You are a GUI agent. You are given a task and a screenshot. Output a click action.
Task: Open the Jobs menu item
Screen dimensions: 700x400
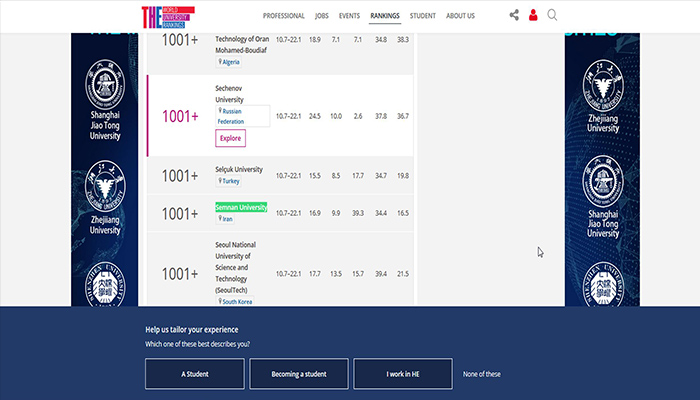321,16
